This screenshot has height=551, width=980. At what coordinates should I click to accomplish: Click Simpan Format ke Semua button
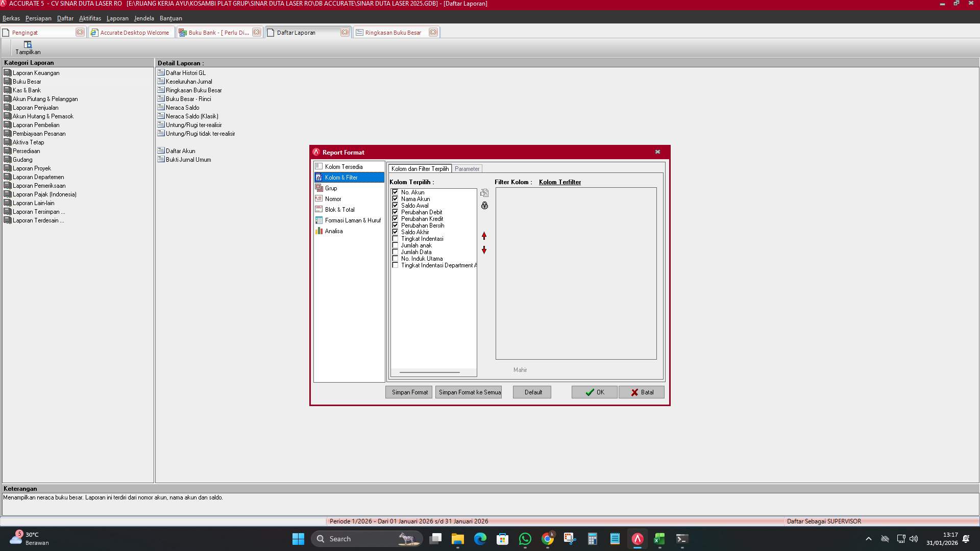click(469, 392)
